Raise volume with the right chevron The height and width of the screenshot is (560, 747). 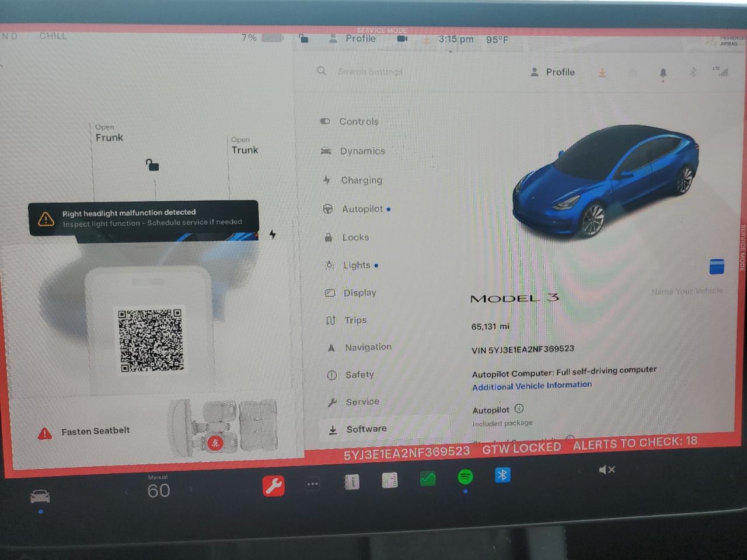pos(637,468)
